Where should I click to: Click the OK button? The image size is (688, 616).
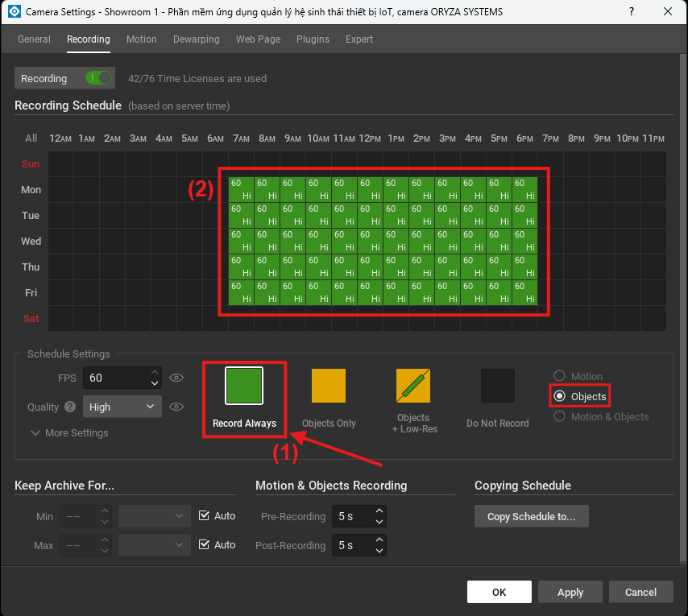click(x=499, y=592)
